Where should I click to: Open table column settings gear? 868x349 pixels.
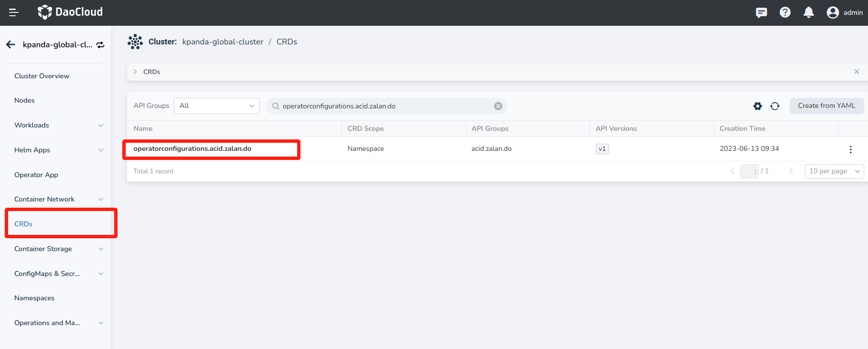click(758, 106)
